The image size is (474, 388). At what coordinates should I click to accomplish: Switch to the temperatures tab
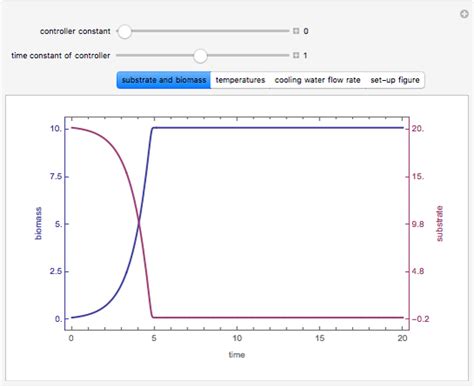click(240, 80)
